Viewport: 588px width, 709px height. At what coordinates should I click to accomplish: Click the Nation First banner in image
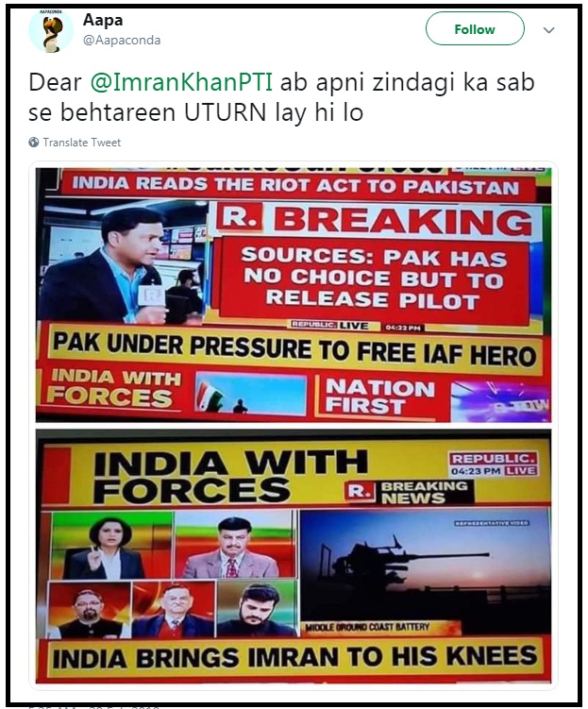380,396
